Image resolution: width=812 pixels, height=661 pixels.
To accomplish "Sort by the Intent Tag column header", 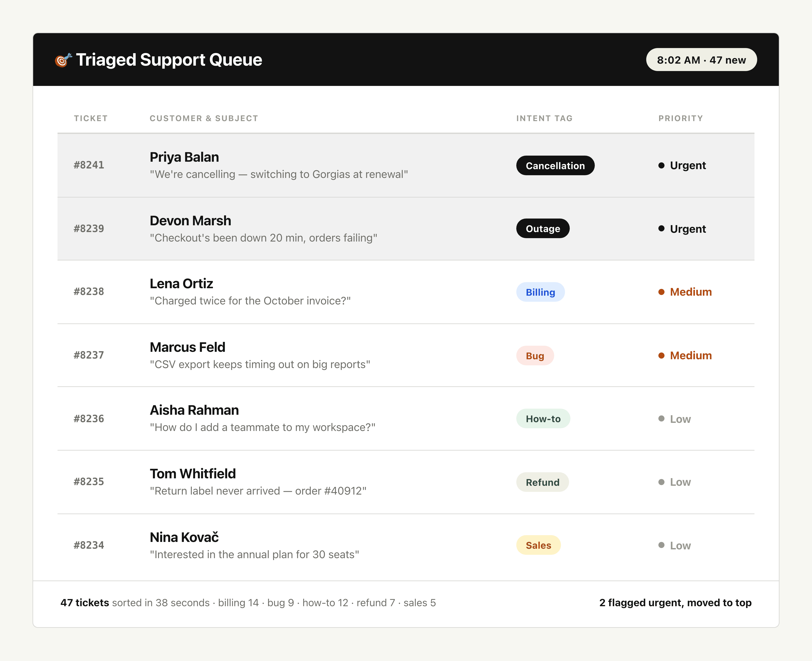I will click(544, 118).
